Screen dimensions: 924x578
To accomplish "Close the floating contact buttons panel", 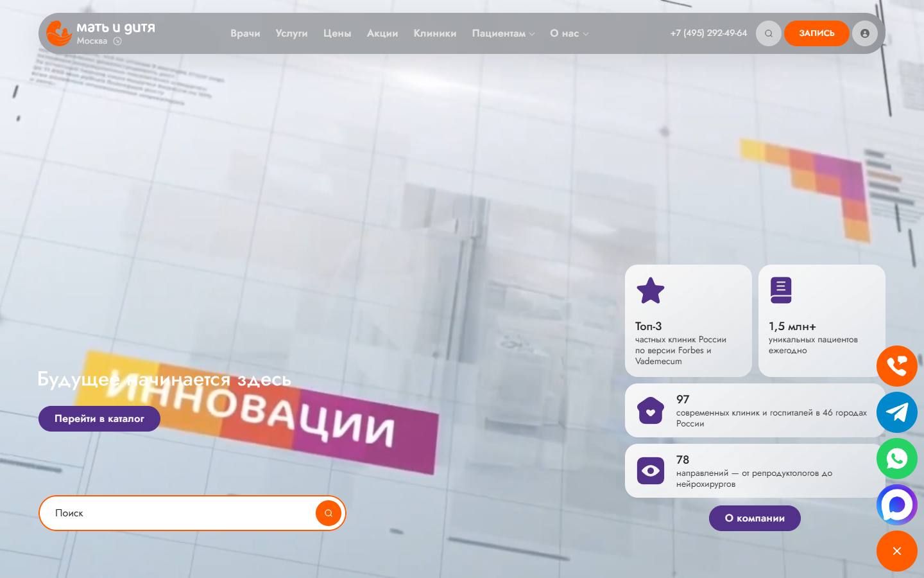I will pos(897,551).
